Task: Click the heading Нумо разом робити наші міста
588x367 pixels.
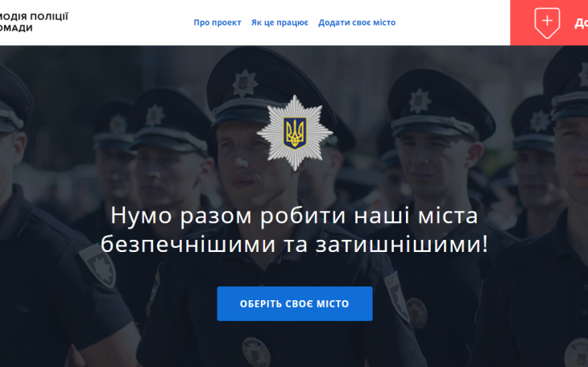Action: (294, 216)
